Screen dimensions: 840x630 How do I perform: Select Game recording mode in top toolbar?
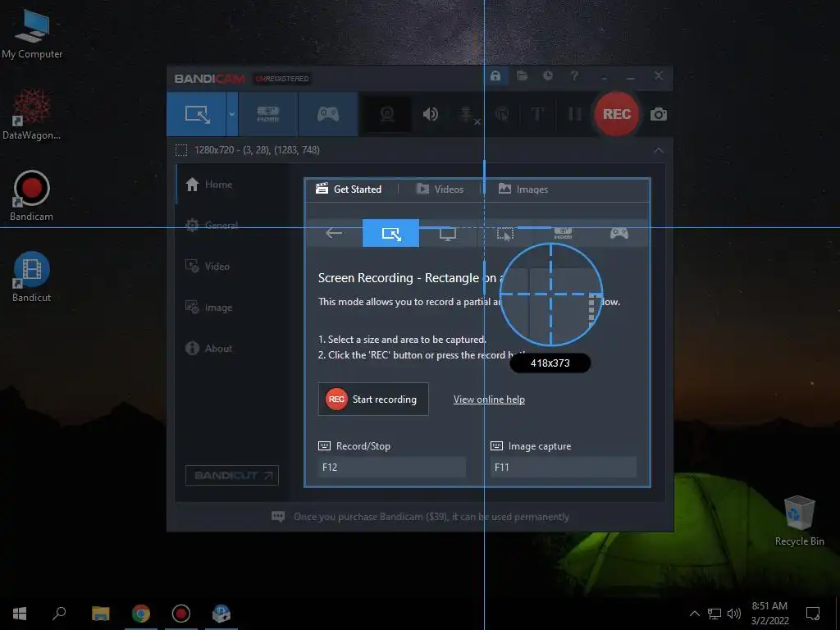[x=328, y=114]
